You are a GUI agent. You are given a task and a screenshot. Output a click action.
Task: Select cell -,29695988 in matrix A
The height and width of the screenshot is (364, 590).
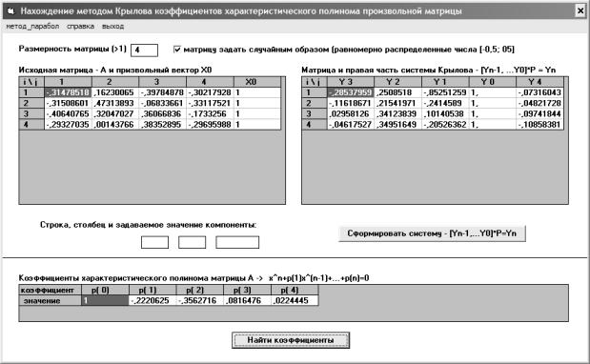(210, 125)
